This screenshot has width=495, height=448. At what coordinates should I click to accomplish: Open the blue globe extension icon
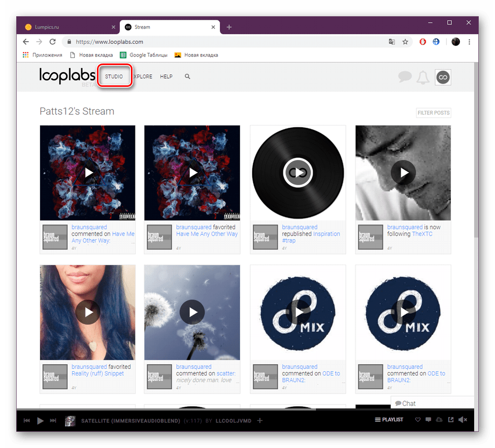pos(436,42)
